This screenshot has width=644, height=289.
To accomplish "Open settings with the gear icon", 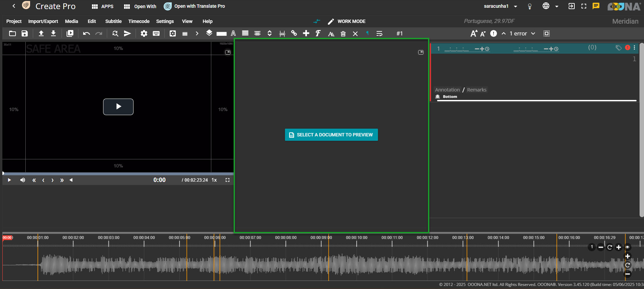I will [144, 33].
